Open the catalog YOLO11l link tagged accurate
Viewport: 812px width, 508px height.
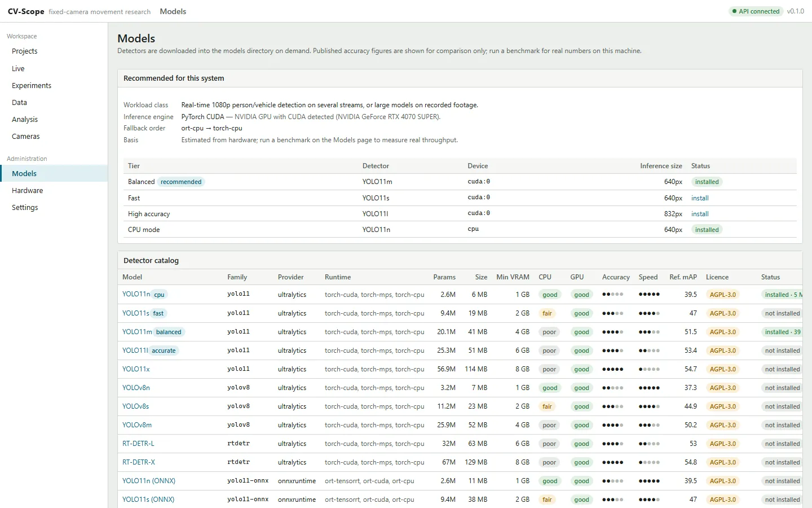coord(135,351)
